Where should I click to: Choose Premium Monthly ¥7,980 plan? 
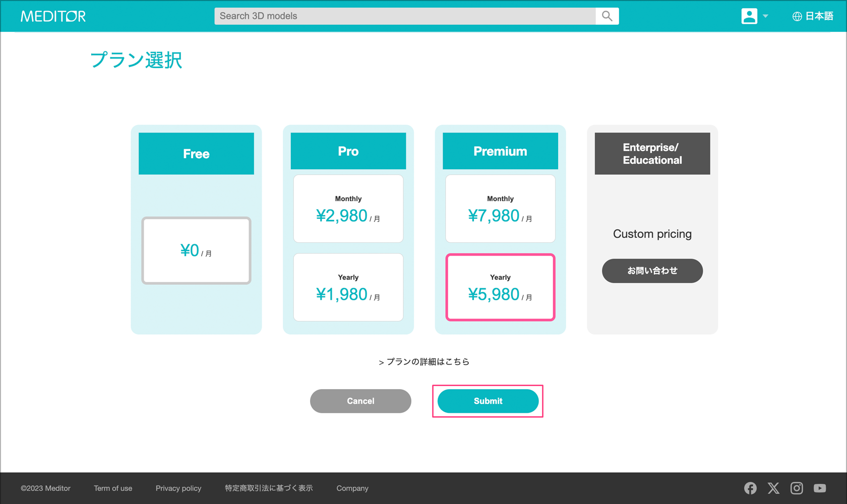[500, 209]
